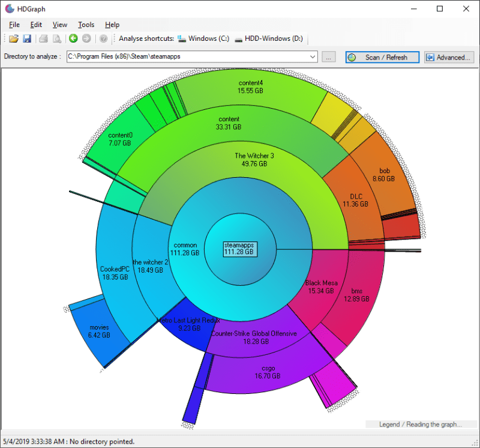Click the forward navigation arrow icon
480x448 pixels.
pos(86,38)
